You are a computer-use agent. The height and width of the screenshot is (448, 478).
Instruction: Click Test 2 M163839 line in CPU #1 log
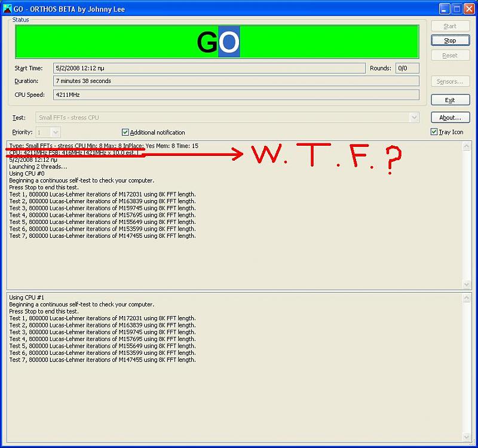(102, 325)
